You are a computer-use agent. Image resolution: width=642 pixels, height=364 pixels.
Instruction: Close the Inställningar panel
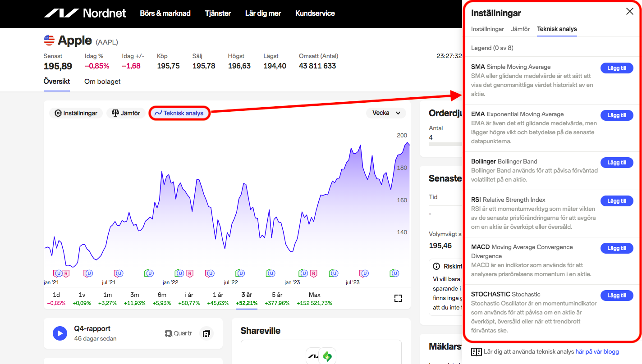[629, 12]
